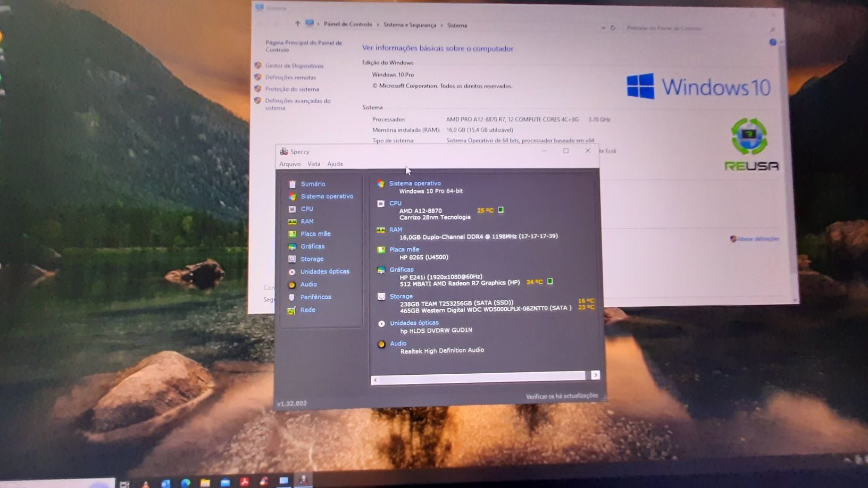868x488 pixels.
Task: Click the blue help icon in Sistema window
Action: click(x=773, y=42)
